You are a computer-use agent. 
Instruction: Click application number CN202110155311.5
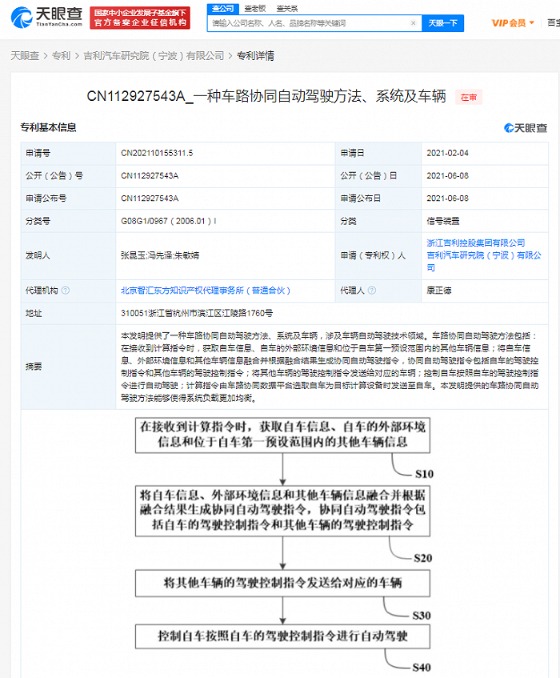[157, 153]
